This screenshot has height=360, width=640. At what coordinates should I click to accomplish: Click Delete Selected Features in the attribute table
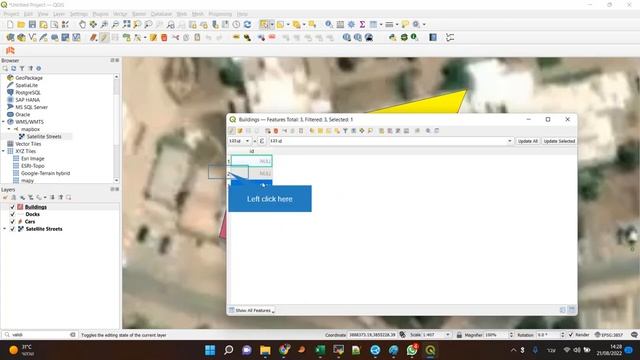coord(276,131)
